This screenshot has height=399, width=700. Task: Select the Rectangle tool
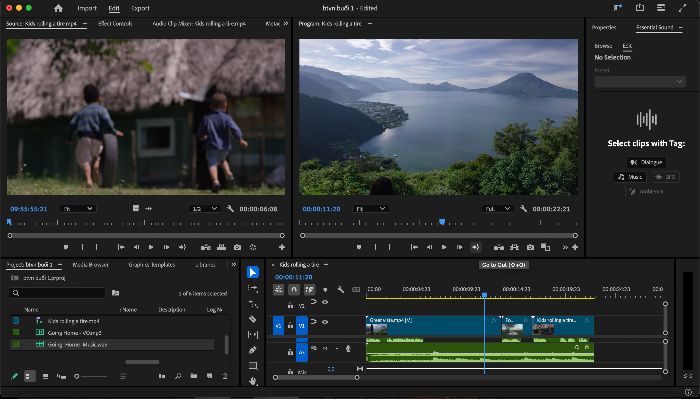(x=253, y=366)
